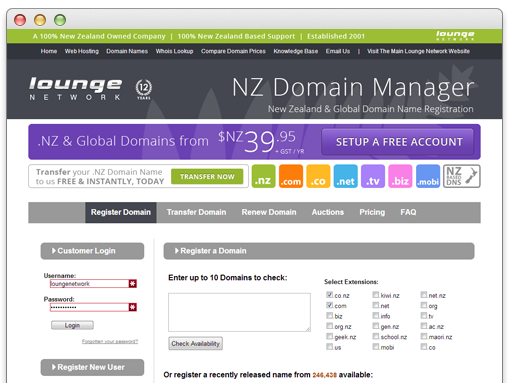This screenshot has width=508, height=383.
Task: Tick the ac.nz extension checkbox
Action: point(424,326)
